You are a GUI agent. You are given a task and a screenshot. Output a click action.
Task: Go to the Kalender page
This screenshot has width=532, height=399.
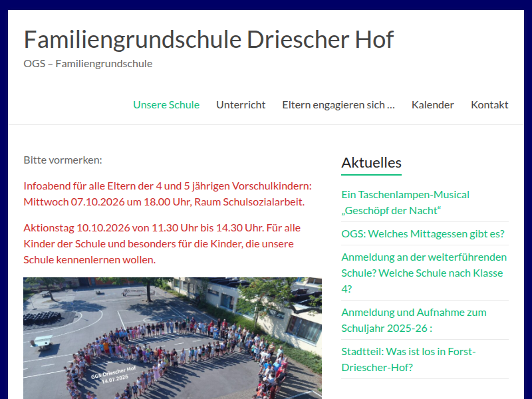433,105
